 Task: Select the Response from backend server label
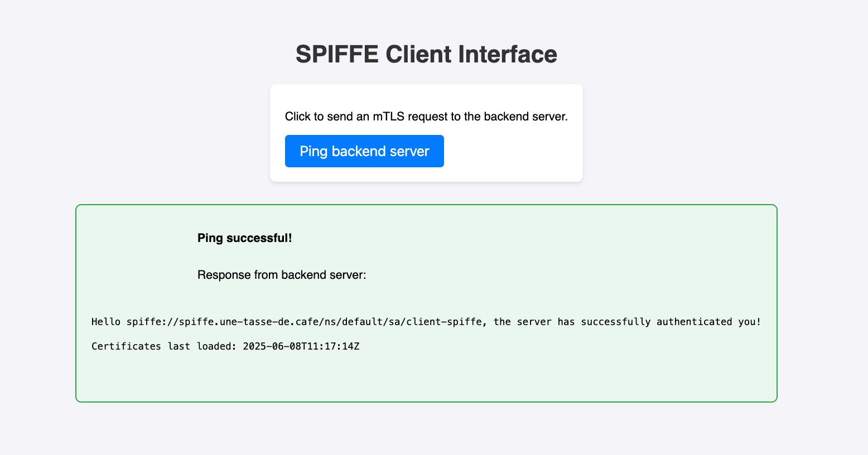click(282, 275)
